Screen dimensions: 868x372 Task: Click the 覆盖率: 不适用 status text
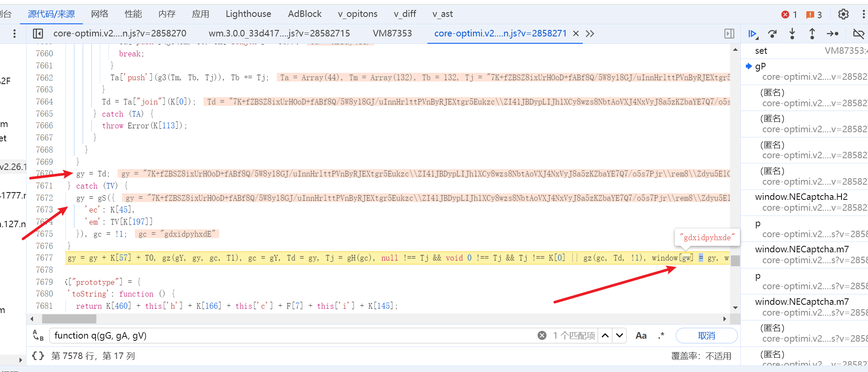701,356
